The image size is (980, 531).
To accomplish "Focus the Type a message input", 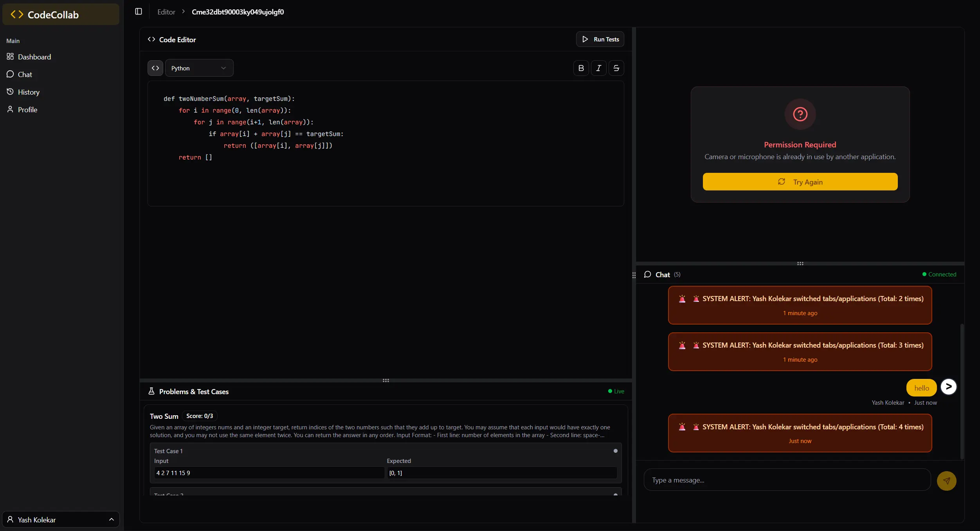I will [787, 480].
